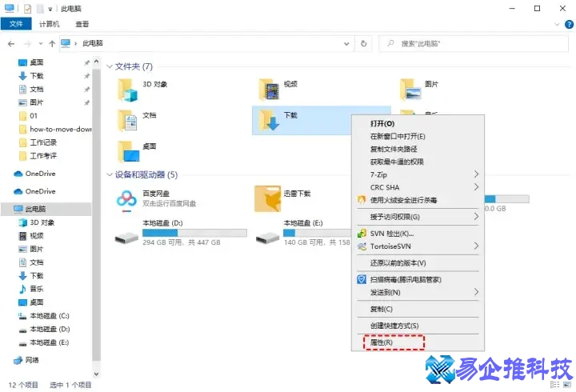The height and width of the screenshot is (392, 576).
Task: Select first OneDrive cloud entry in sidebar
Action: click(x=34, y=174)
